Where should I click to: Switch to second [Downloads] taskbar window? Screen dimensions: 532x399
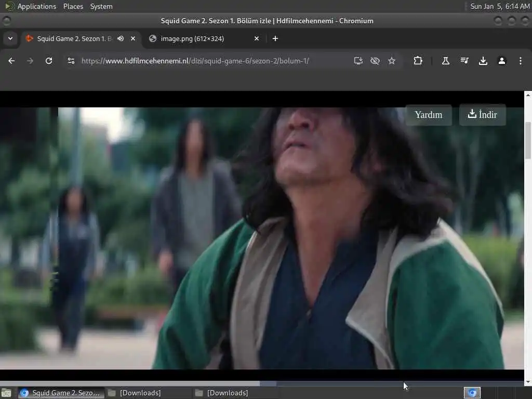(x=228, y=393)
